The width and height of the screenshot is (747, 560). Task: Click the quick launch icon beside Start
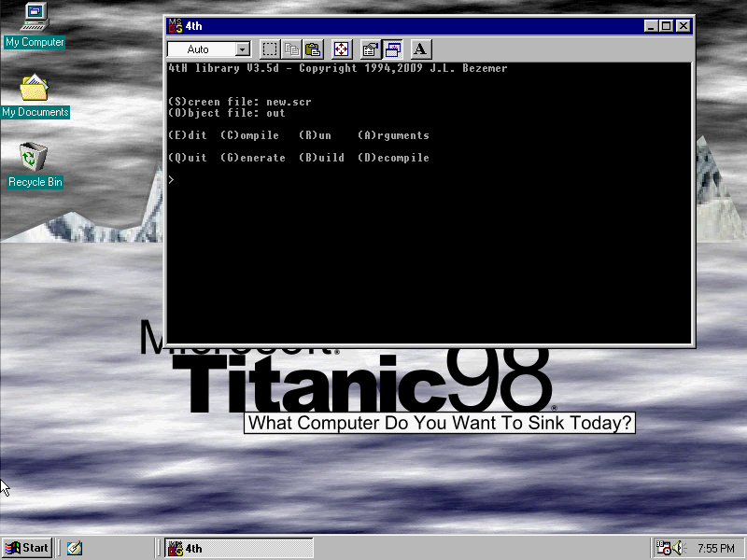(75, 548)
